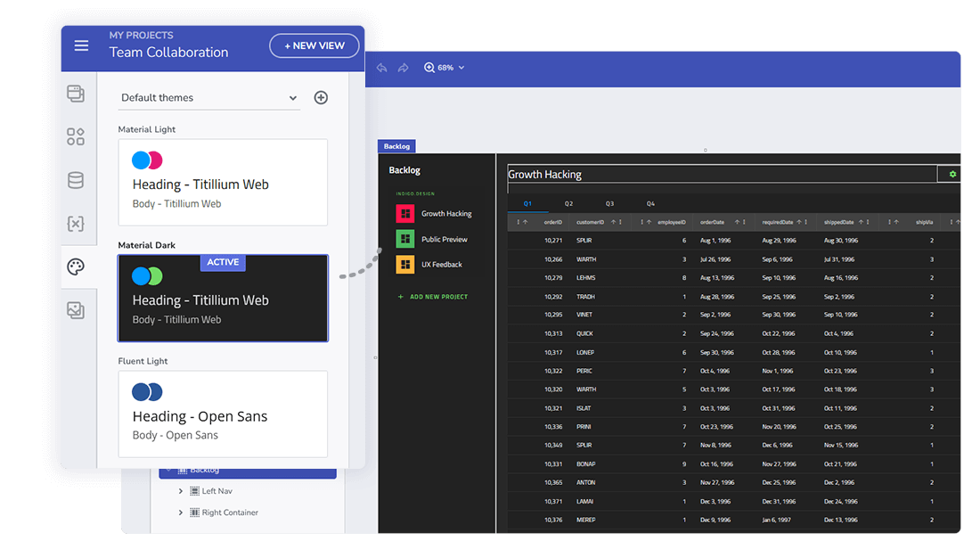
Task: Select the image assets sidebar icon
Action: click(76, 309)
